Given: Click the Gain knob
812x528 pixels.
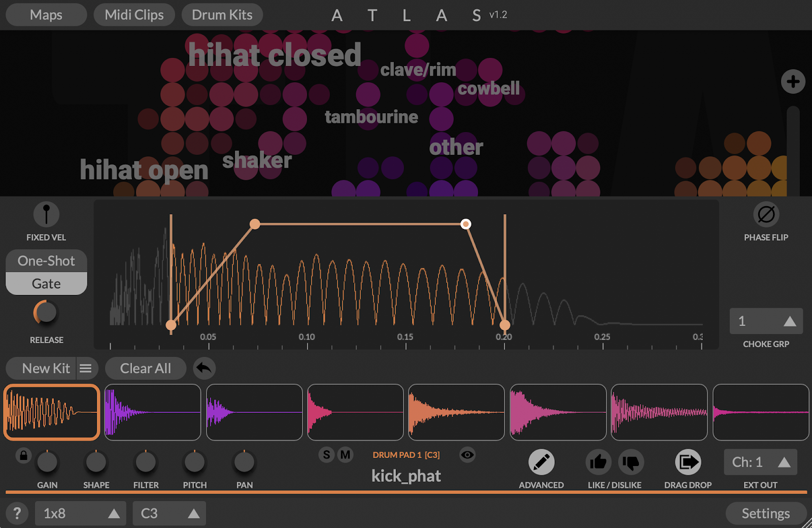Looking at the screenshot, I should click(47, 463).
